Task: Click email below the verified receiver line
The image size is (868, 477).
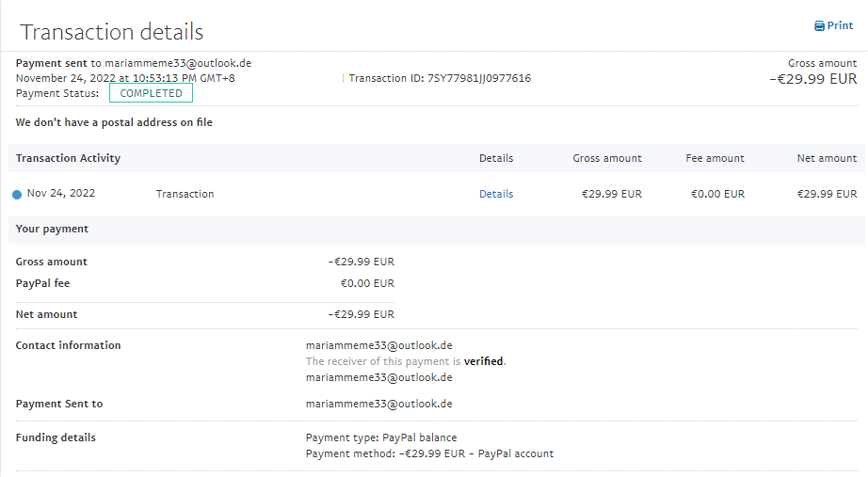Action: (x=378, y=377)
